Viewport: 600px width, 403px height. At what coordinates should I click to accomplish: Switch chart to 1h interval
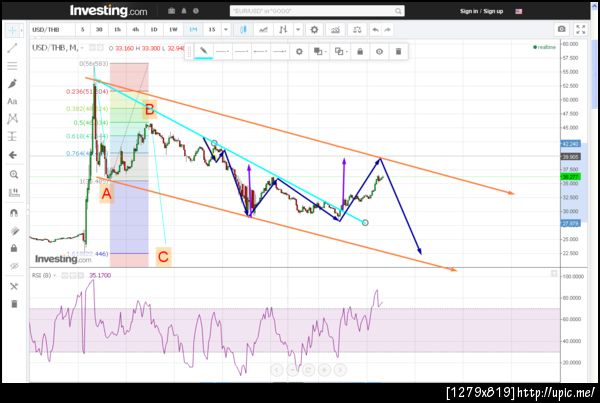click(x=117, y=30)
